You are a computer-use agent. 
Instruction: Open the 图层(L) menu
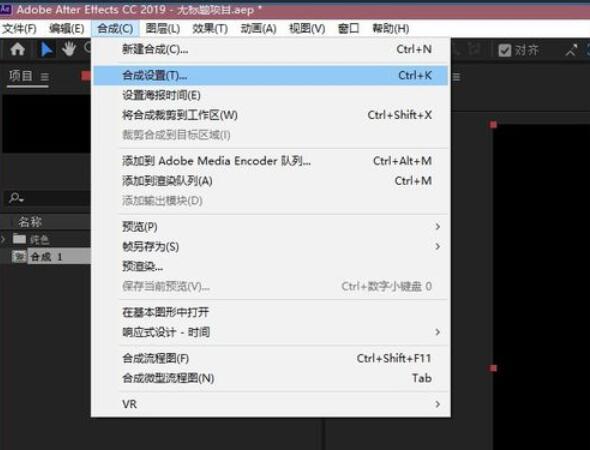click(163, 29)
